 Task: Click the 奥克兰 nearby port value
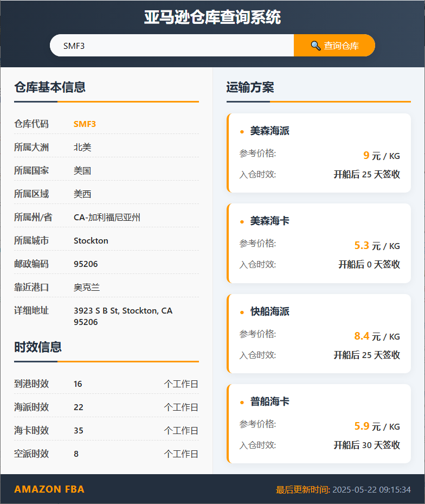tap(87, 288)
